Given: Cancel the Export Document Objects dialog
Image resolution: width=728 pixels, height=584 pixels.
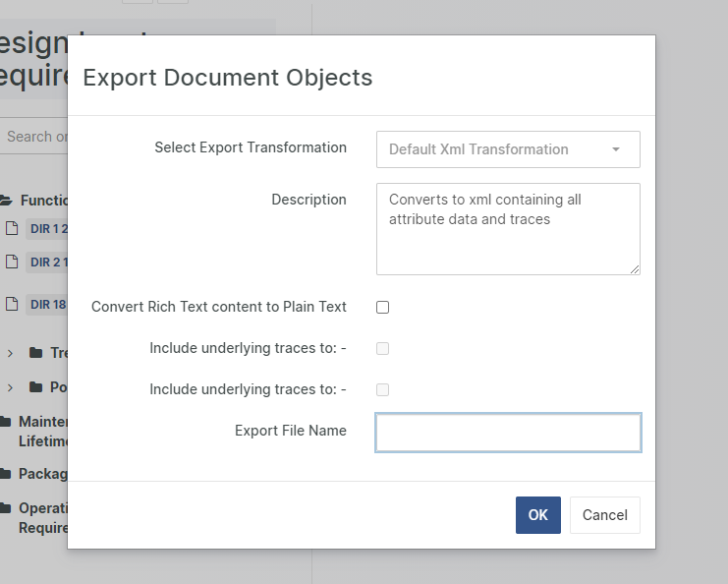Looking at the screenshot, I should (x=604, y=515).
